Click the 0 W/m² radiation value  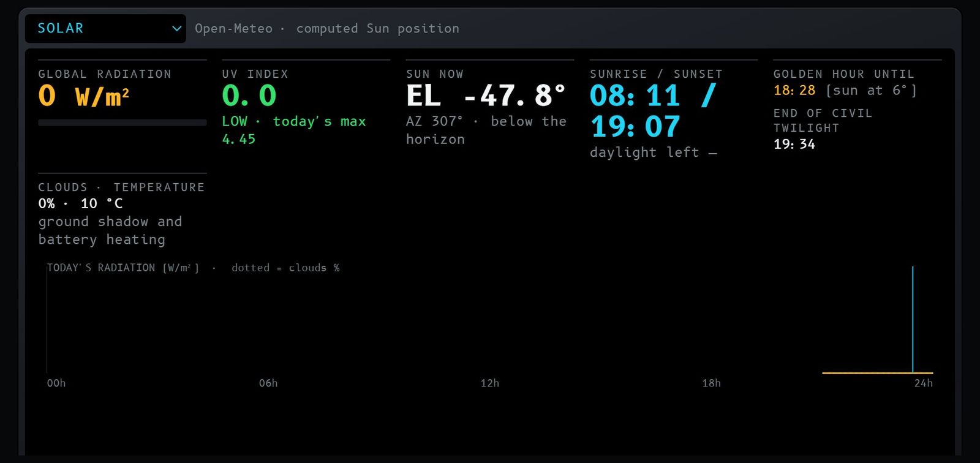(84, 96)
